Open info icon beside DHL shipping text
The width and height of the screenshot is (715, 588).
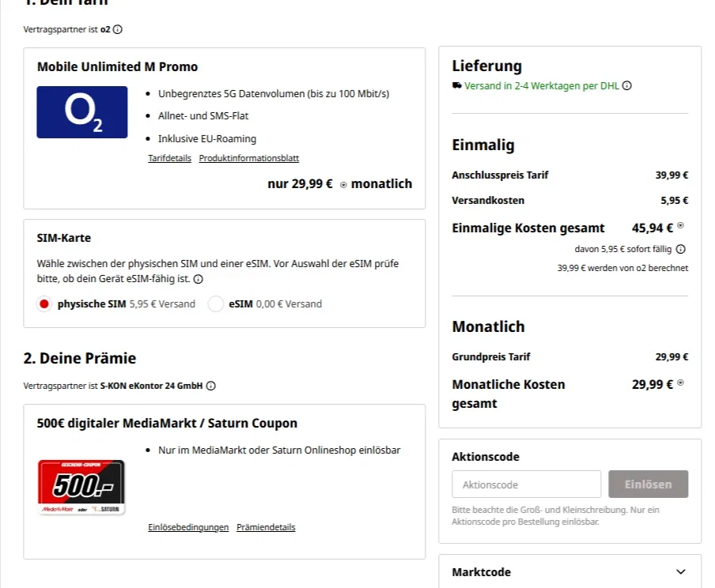[627, 85]
